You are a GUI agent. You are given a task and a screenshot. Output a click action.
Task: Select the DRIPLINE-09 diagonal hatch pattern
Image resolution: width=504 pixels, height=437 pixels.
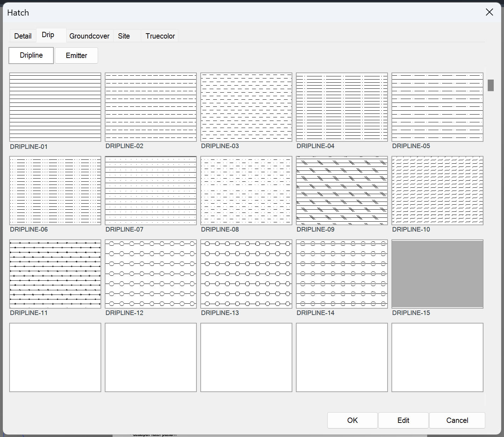click(x=342, y=191)
